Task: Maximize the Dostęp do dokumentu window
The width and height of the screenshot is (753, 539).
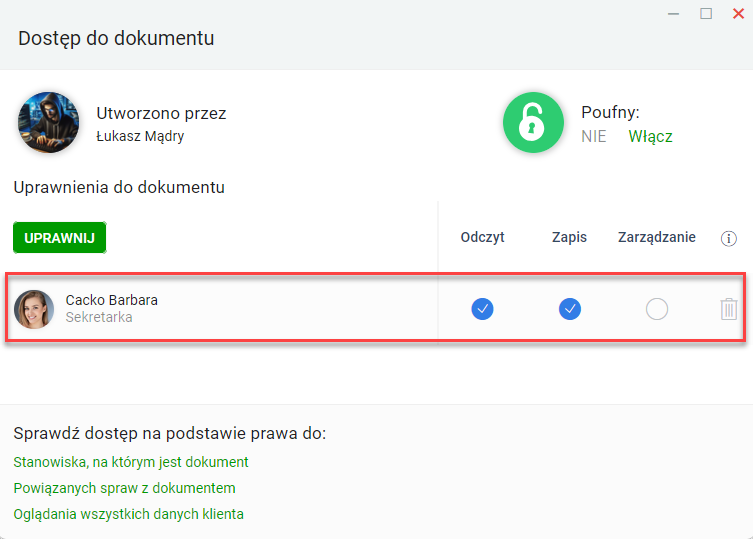Action: (x=706, y=13)
